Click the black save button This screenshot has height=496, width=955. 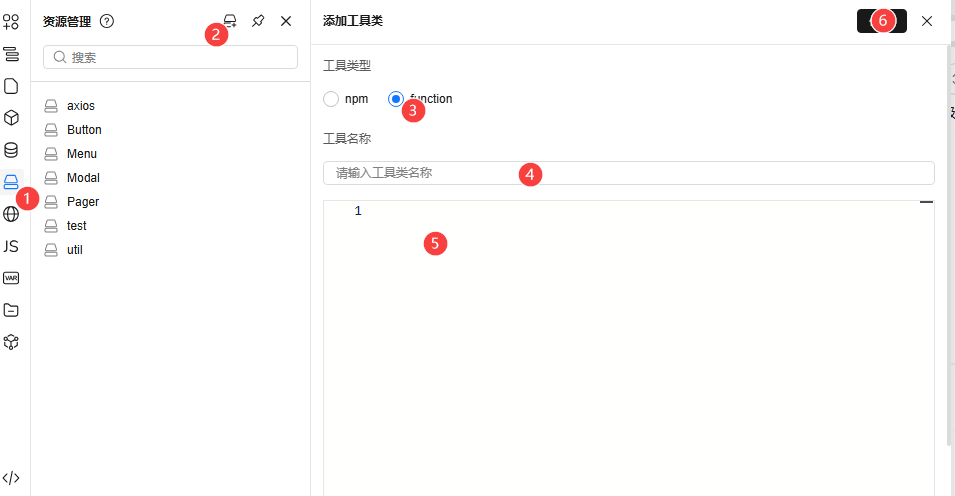(881, 21)
